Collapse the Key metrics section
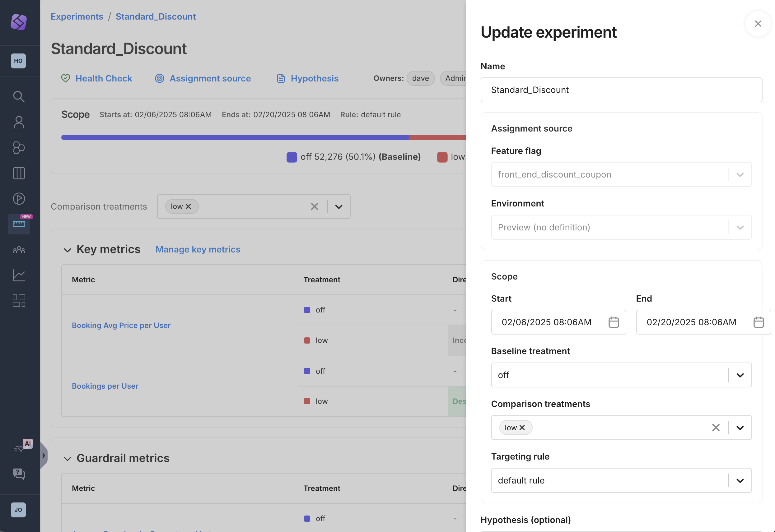The image size is (775, 532). 68,250
